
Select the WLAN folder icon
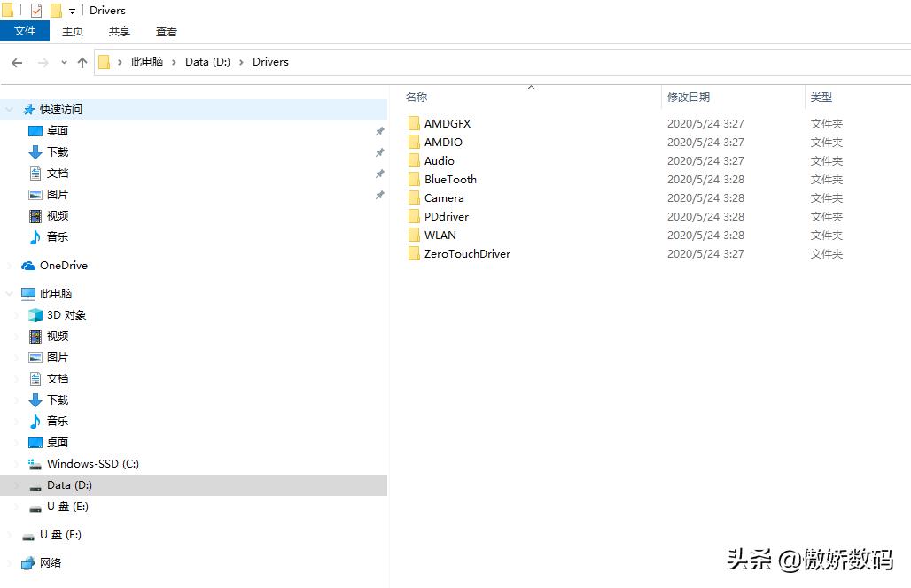pos(414,235)
